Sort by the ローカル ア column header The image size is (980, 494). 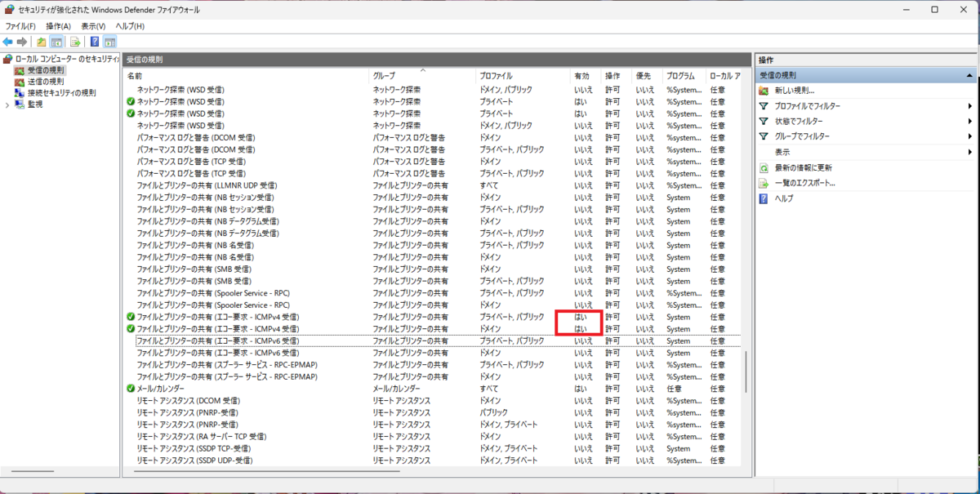click(724, 75)
